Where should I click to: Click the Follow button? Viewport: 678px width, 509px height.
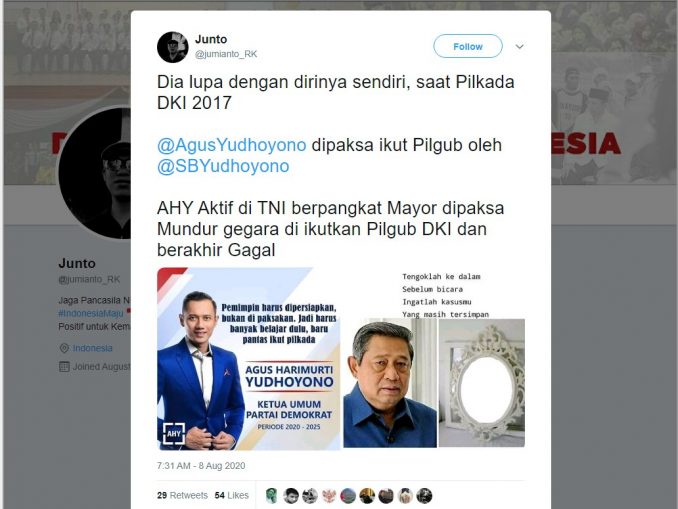(x=468, y=46)
